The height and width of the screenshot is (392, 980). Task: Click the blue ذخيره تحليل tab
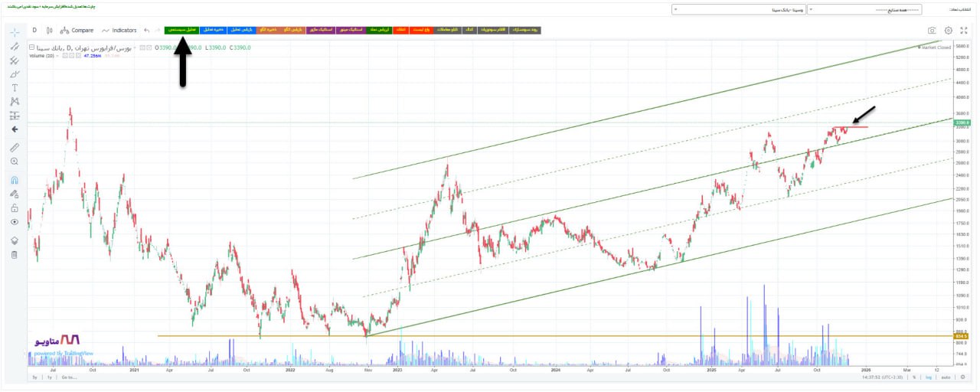pos(212,30)
